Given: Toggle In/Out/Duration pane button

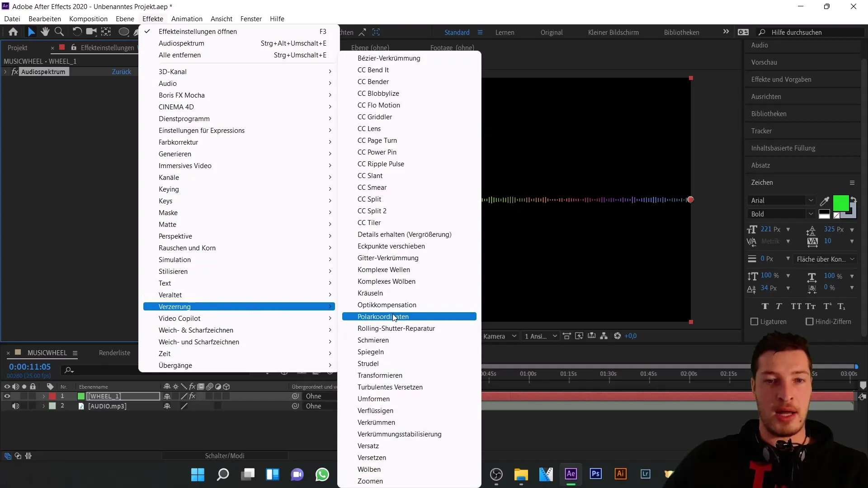Looking at the screenshot, I should (x=28, y=456).
